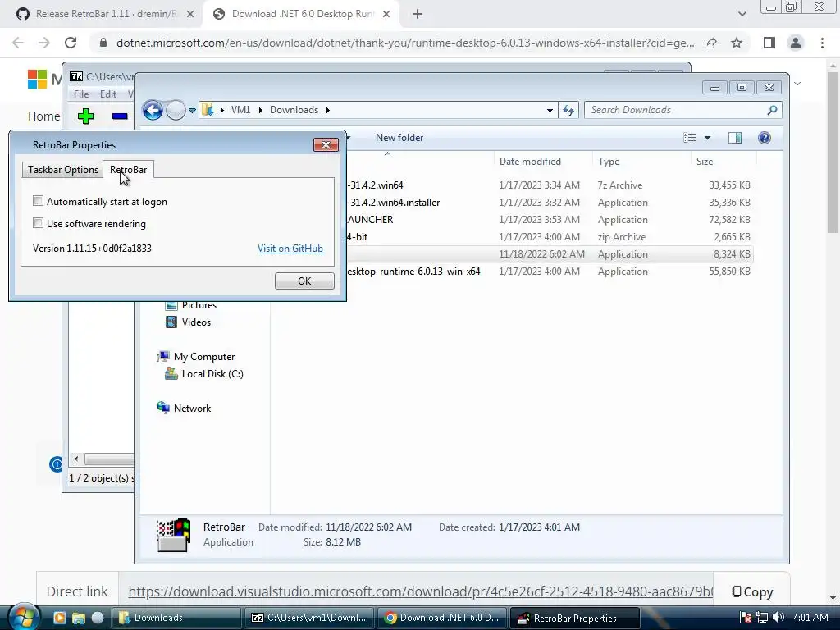
Task: Refresh the Downloads folder view
Action: tap(568, 111)
